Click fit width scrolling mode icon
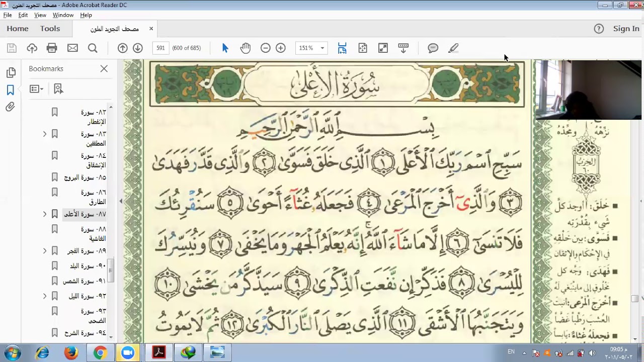 click(x=342, y=48)
